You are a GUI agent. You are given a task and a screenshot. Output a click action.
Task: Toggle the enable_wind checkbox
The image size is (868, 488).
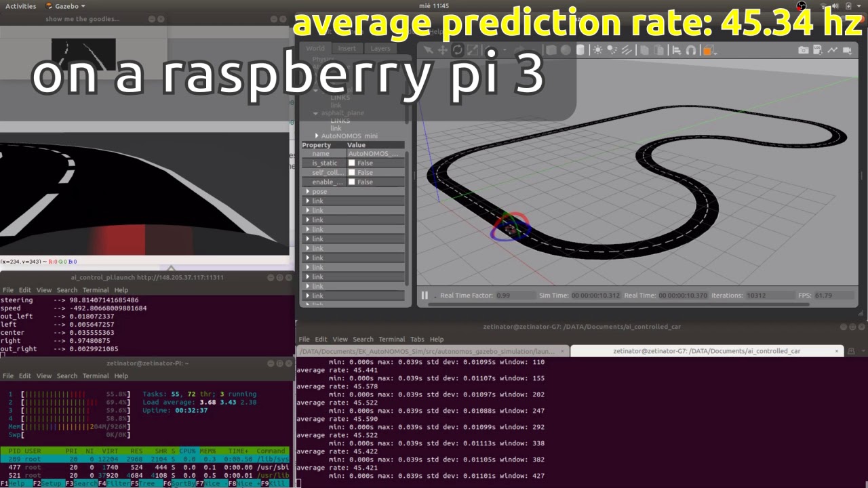tap(351, 182)
